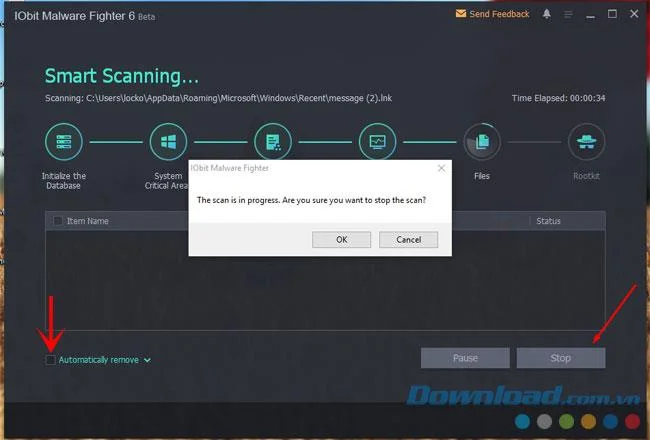Viewport: 650px width, 440px height.
Task: Click Cancel in the stop-scan dialog
Action: [x=408, y=240]
